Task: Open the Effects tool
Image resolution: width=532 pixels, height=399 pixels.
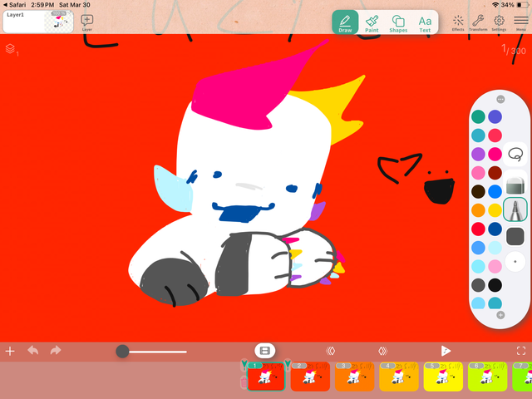Action: point(458,22)
